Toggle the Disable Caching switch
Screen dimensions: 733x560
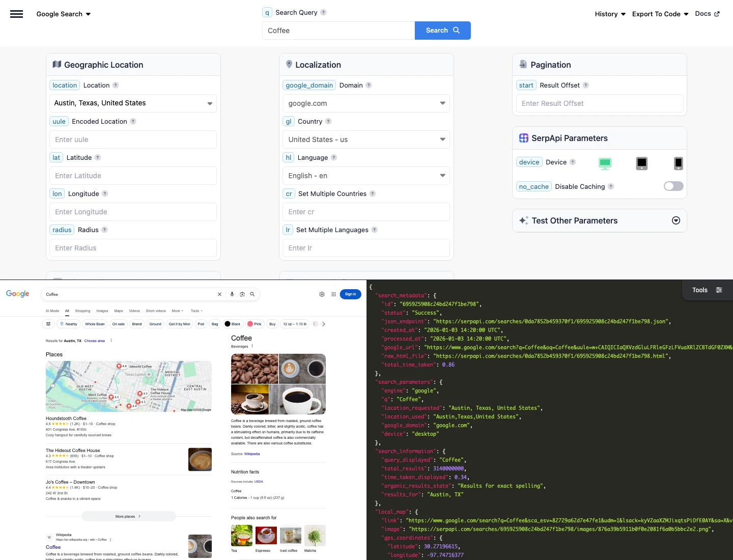click(673, 186)
